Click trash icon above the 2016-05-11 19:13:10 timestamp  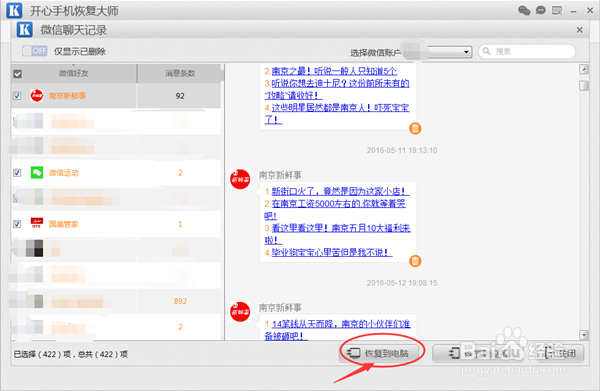415,128
